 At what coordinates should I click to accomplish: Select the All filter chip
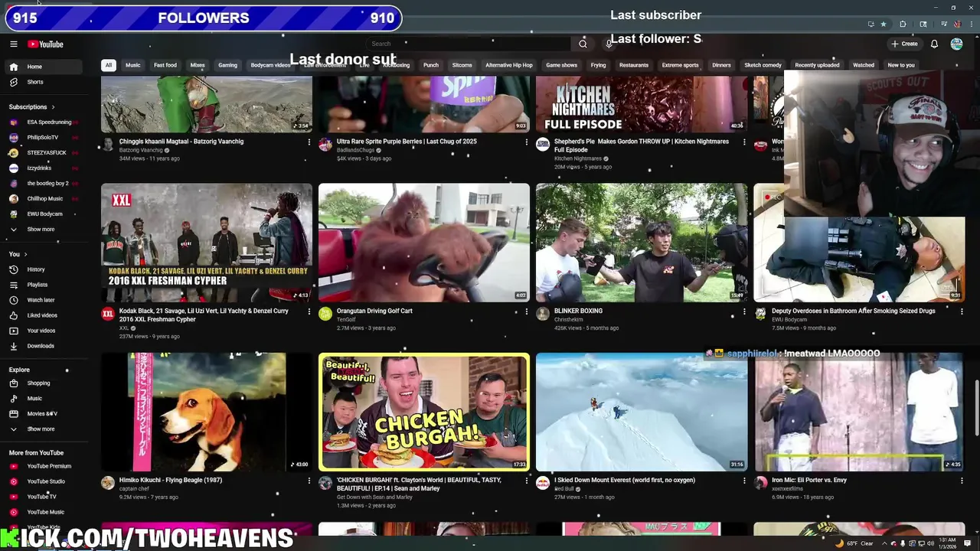tap(109, 65)
